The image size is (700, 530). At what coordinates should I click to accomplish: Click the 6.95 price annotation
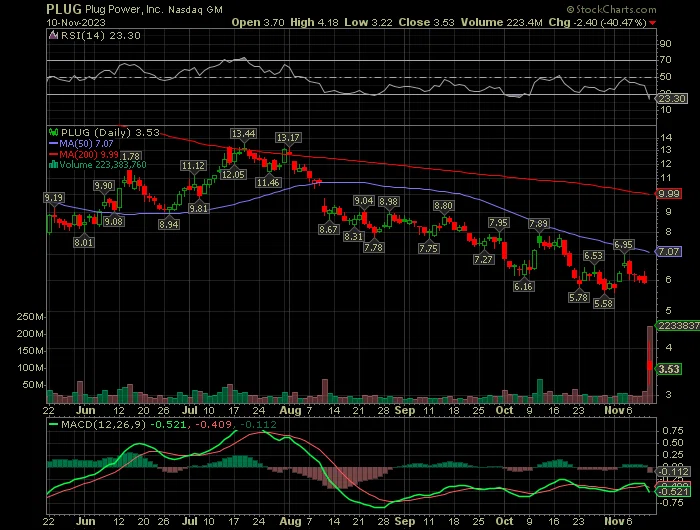[623, 245]
